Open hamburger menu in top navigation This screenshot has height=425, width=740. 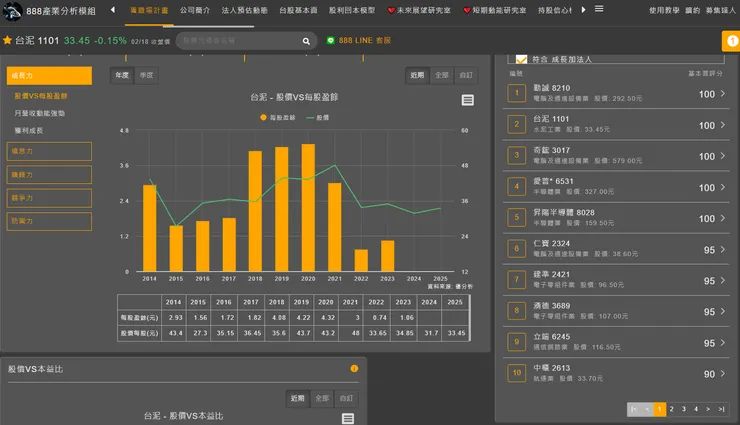pyautogui.click(x=599, y=9)
